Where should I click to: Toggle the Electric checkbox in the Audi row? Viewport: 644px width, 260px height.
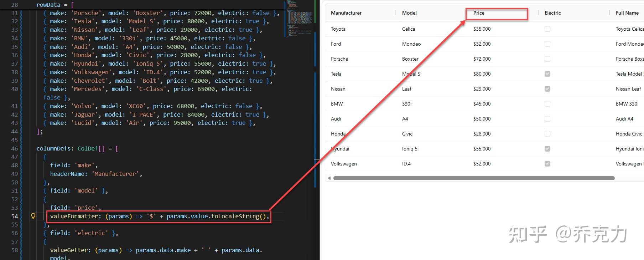(x=547, y=119)
